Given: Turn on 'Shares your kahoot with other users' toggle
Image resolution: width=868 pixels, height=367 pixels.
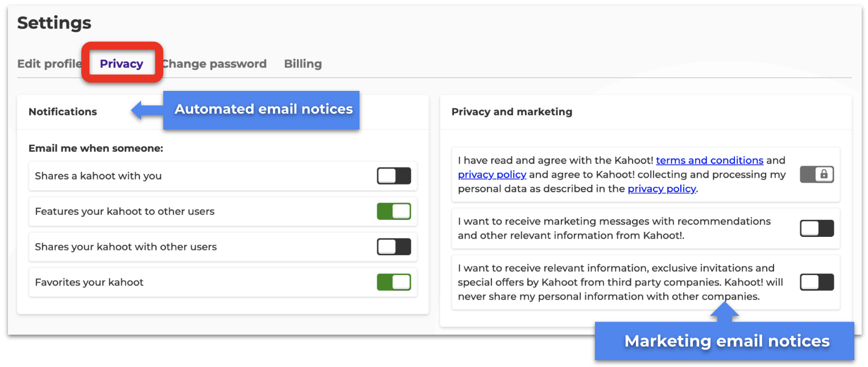Looking at the screenshot, I should [x=394, y=247].
